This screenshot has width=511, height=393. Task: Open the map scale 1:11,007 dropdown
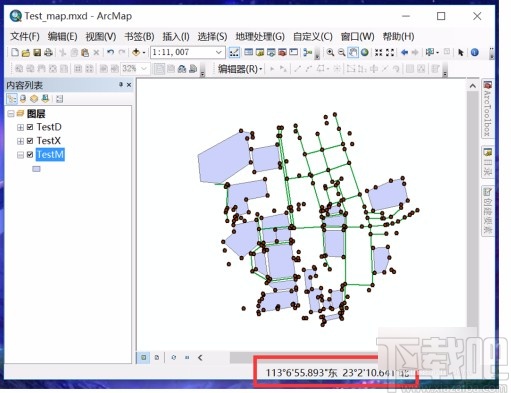pyautogui.click(x=219, y=52)
